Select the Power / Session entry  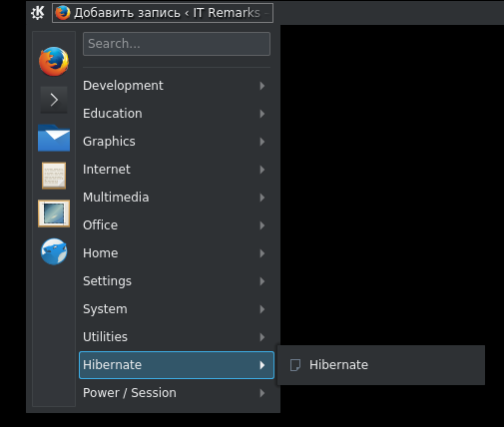pos(177,393)
